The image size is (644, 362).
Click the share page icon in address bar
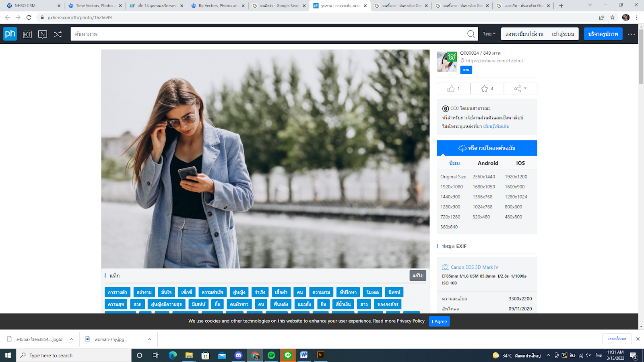click(601, 17)
